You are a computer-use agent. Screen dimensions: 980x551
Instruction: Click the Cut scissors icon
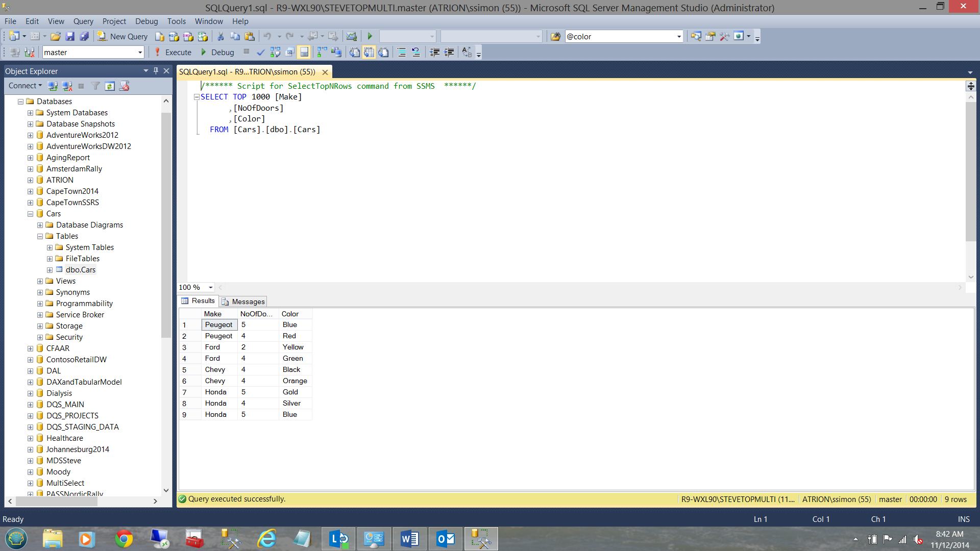(x=220, y=36)
